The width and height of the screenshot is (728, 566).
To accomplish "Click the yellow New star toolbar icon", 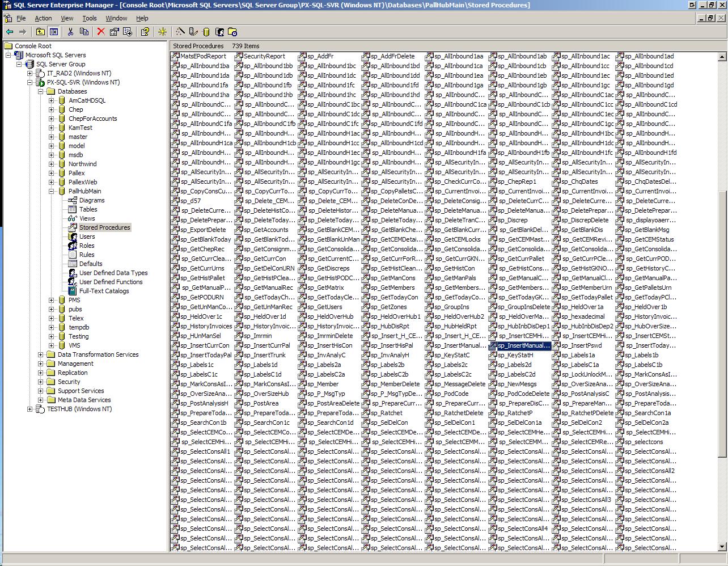I will click(x=163, y=32).
